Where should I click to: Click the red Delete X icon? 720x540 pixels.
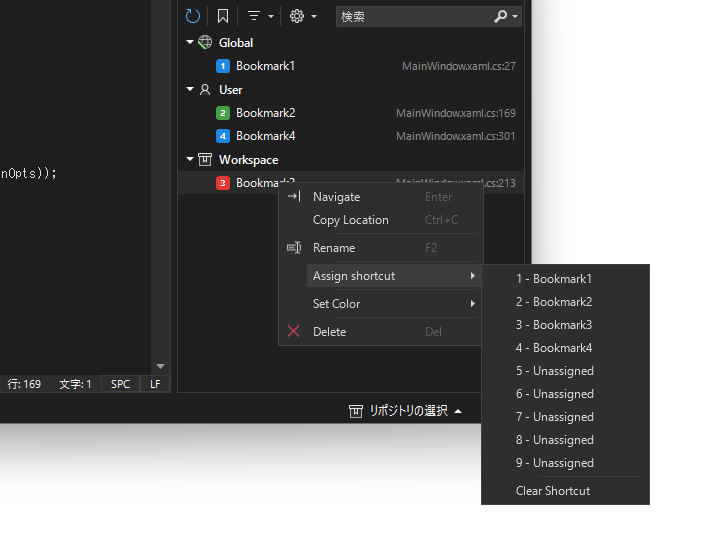pyautogui.click(x=293, y=331)
